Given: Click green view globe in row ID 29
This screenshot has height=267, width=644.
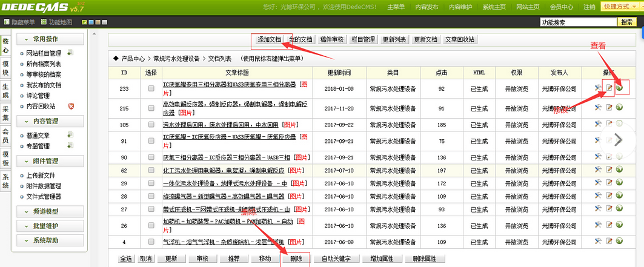Looking at the screenshot, I should 619,182.
